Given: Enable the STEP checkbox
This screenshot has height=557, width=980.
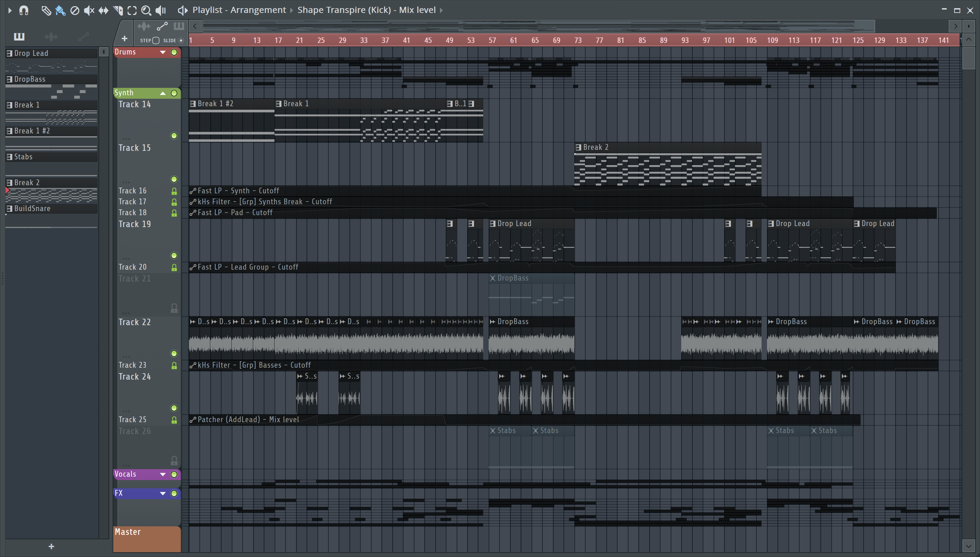Looking at the screenshot, I should 156,41.
